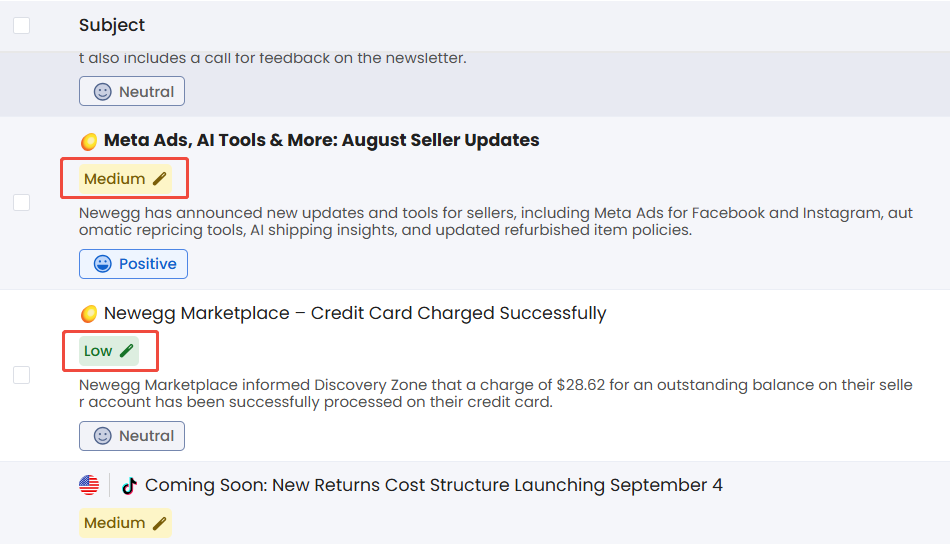Click Newegg logo beside Credit Card Charged subject
The height and width of the screenshot is (544, 950).
[x=89, y=314]
